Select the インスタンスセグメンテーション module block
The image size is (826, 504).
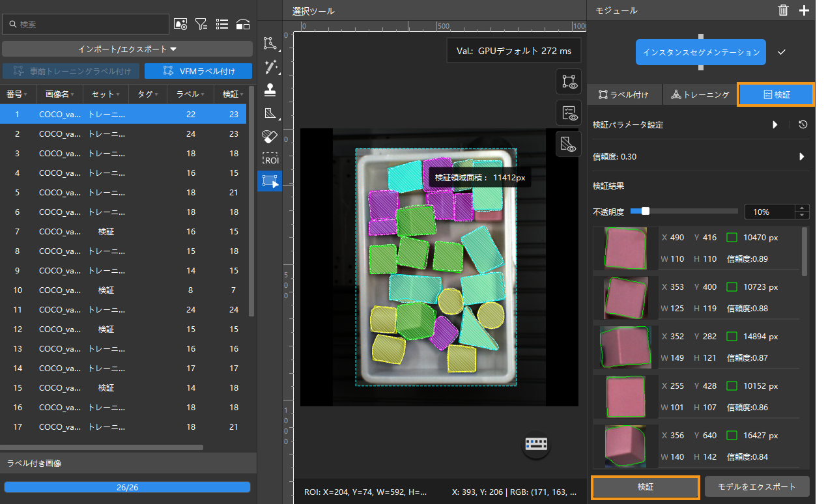click(x=701, y=52)
